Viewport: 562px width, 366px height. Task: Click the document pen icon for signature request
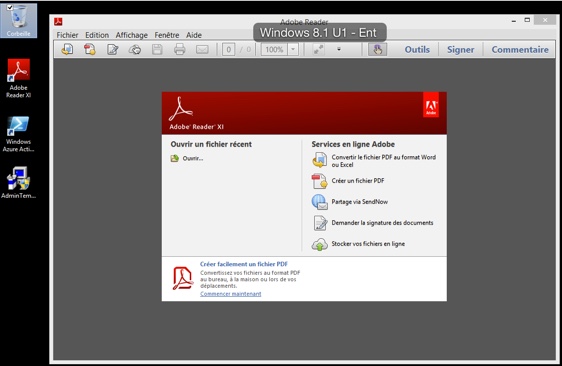pyautogui.click(x=320, y=223)
